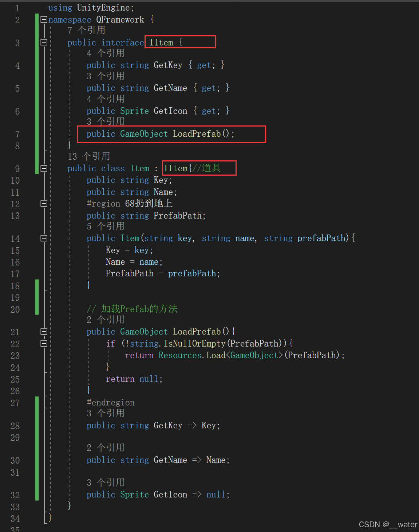Click the '#endregion' directive
This screenshot has width=419, height=532.
coord(111,403)
